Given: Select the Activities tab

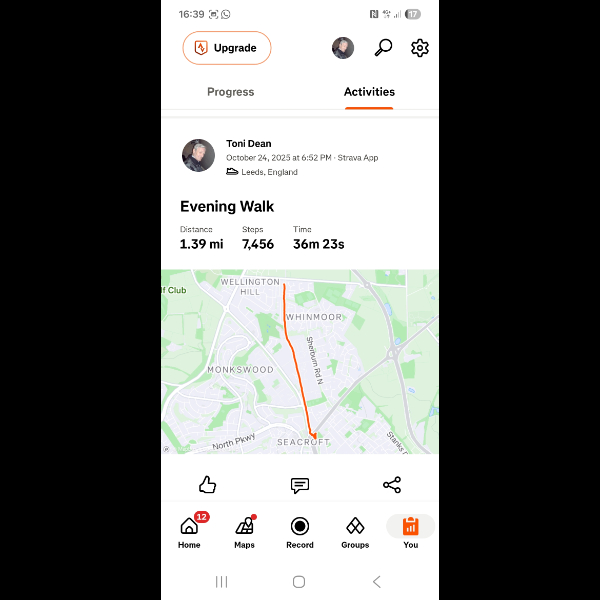Looking at the screenshot, I should click(369, 92).
